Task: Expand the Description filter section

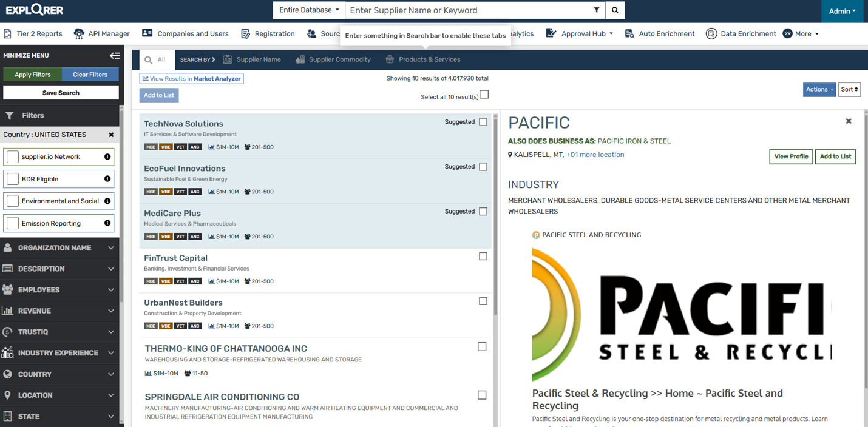Action: (59, 269)
